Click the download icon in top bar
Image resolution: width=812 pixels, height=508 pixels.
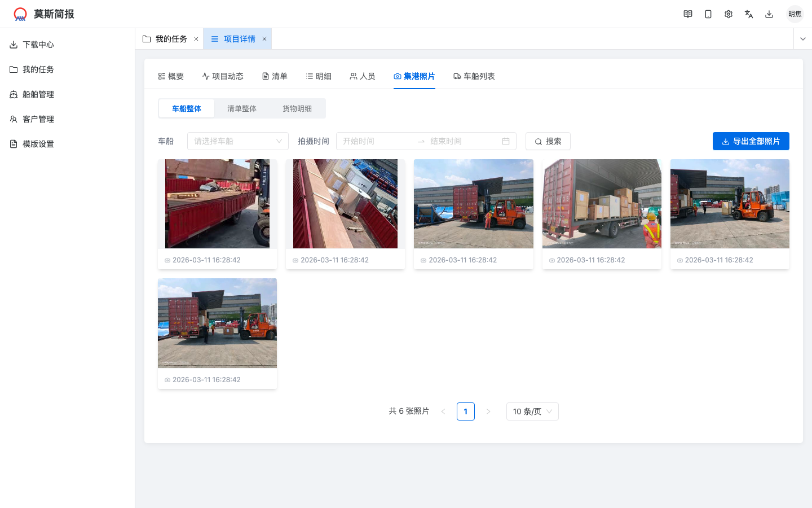click(769, 14)
